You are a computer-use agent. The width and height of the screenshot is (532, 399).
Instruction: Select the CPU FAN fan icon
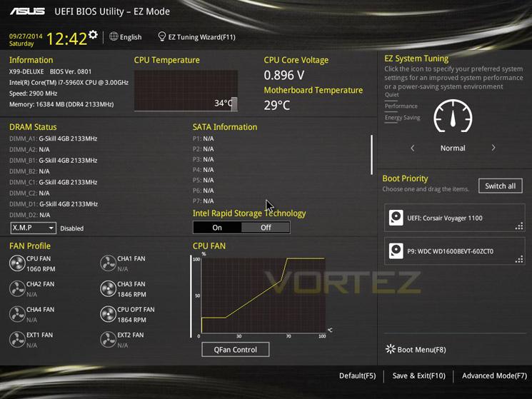coord(17,263)
